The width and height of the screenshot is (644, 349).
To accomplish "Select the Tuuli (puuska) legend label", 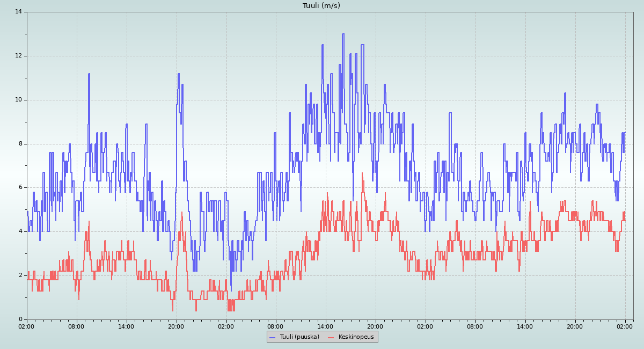I will pyautogui.click(x=299, y=337).
